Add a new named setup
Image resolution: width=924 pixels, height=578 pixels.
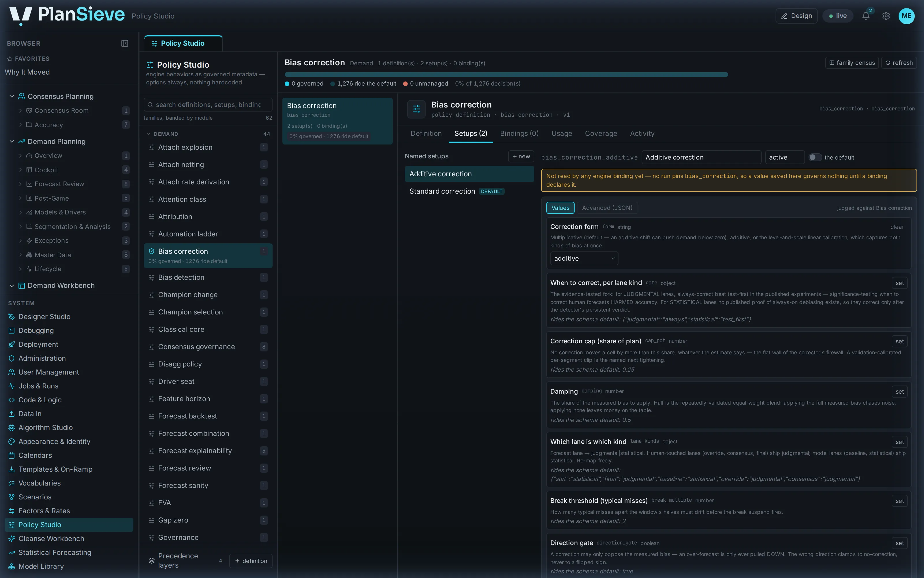521,156
